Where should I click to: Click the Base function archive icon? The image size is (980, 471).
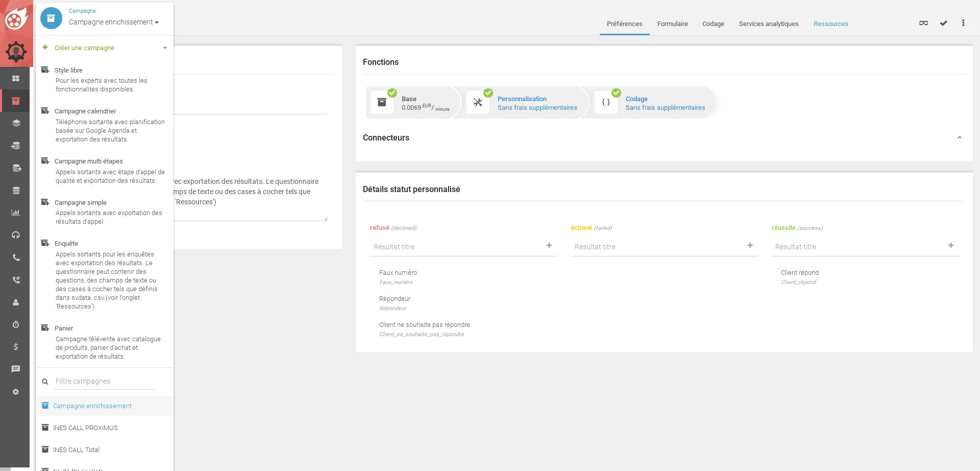pos(382,102)
